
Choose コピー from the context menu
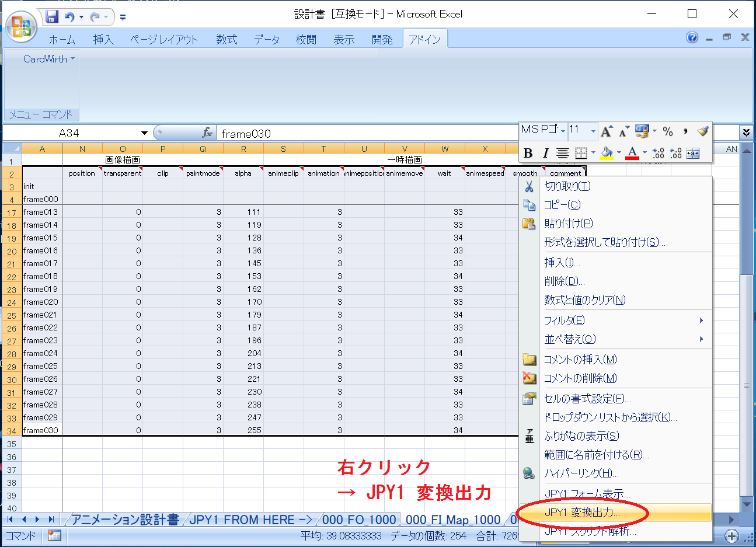point(615,205)
